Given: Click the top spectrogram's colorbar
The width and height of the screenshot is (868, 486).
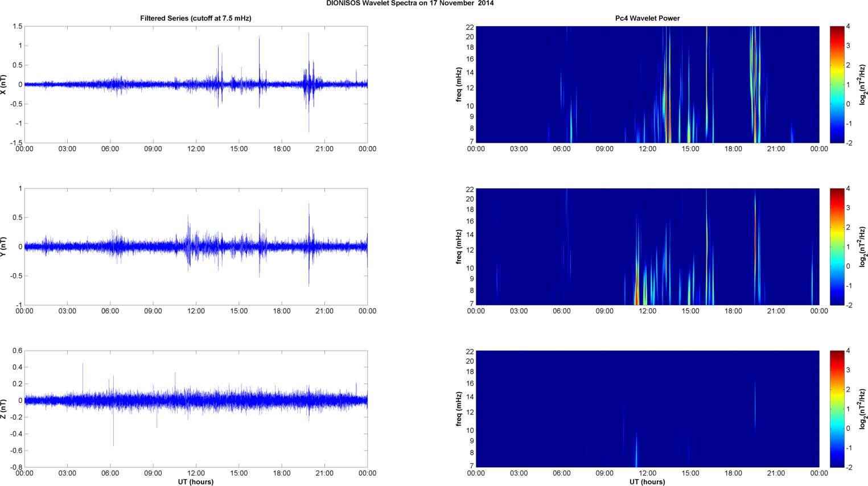Looking at the screenshot, I should pos(837,84).
